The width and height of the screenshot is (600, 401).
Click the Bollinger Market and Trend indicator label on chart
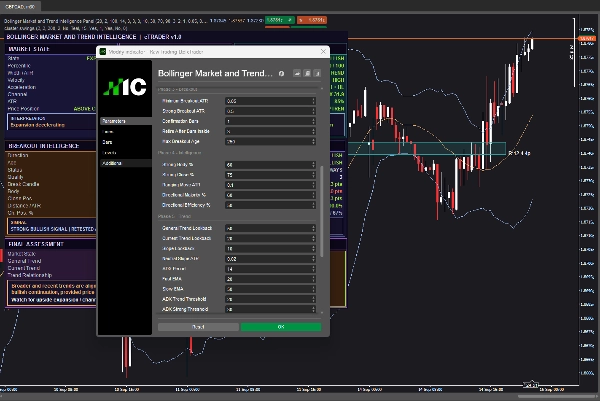(106, 21)
